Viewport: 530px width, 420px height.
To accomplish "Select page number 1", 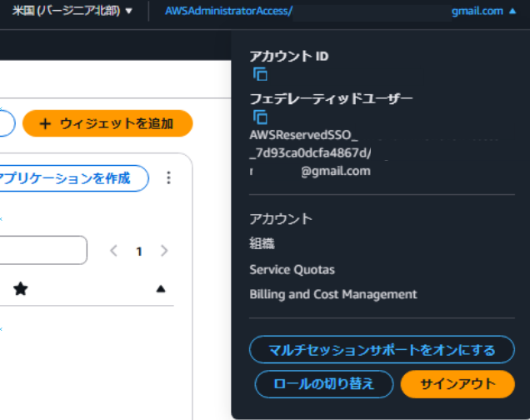I will click(x=139, y=252).
